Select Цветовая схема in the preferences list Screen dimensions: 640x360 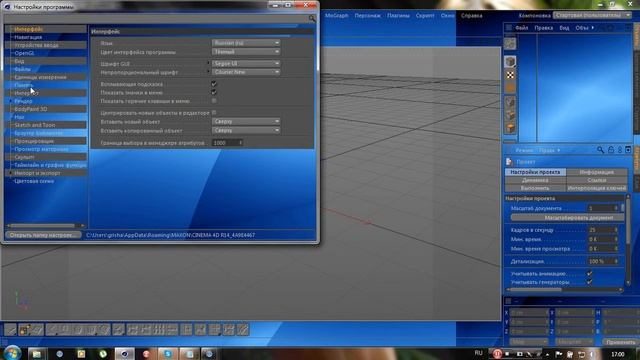click(x=34, y=181)
